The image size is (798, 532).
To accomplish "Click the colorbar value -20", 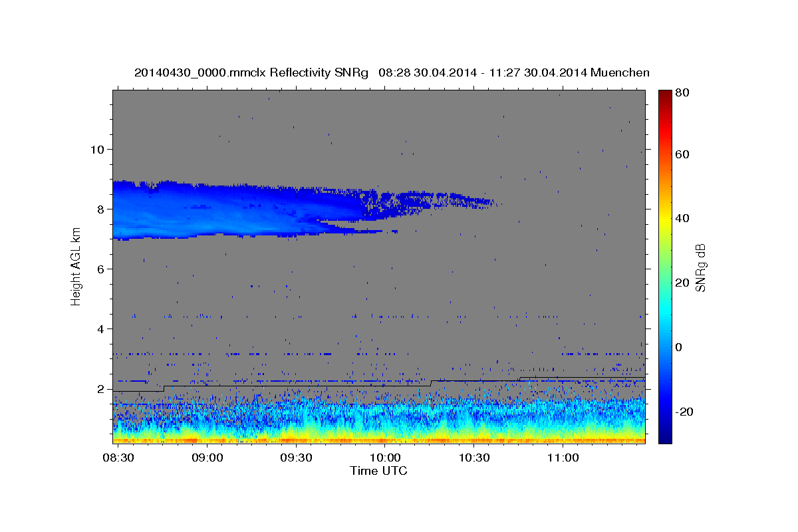I will coord(684,412).
